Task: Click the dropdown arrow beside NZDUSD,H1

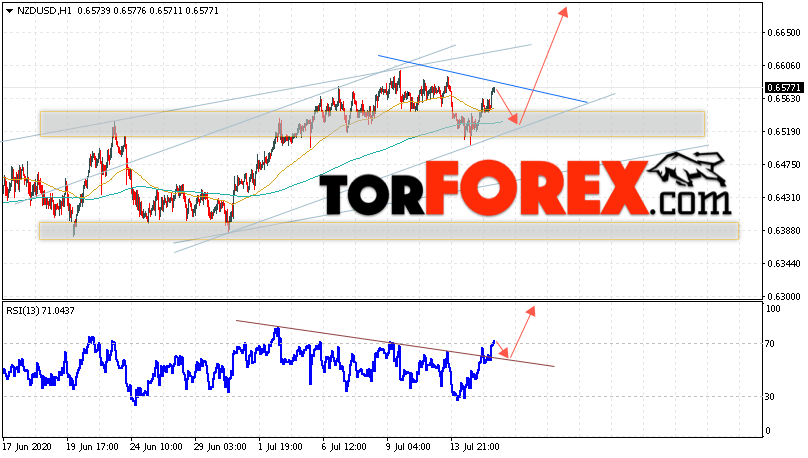Action: pyautogui.click(x=9, y=11)
